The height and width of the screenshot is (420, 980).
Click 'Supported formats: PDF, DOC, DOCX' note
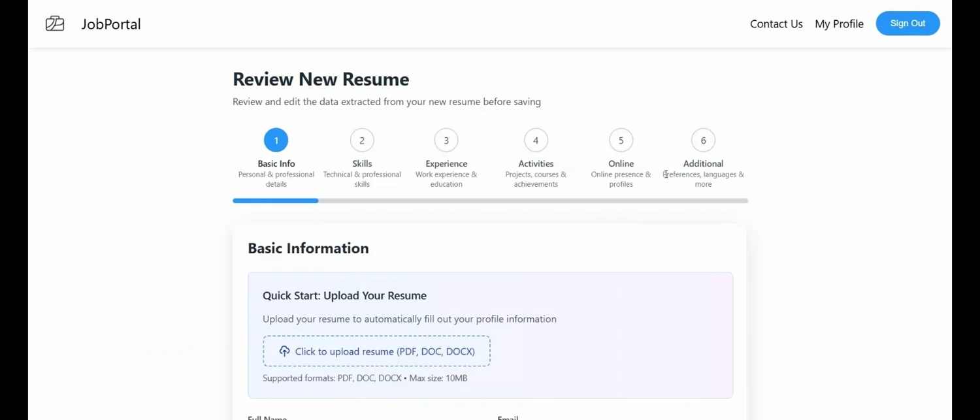(365, 378)
